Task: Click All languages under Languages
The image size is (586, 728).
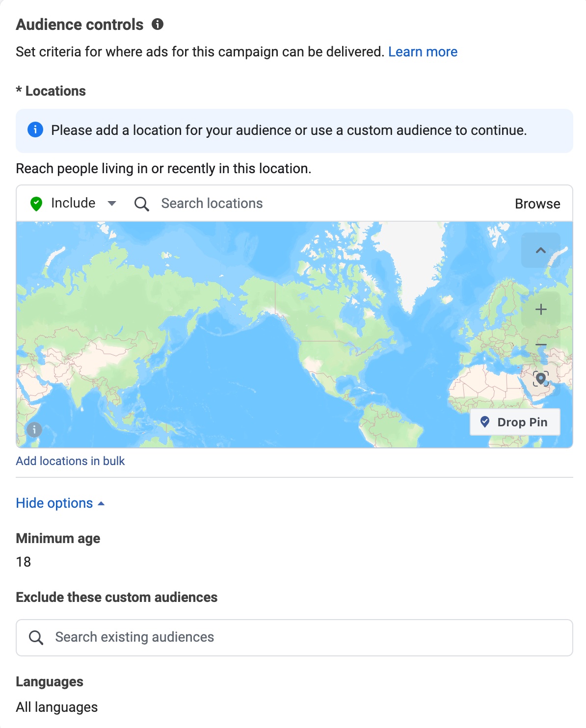Action: [56, 707]
